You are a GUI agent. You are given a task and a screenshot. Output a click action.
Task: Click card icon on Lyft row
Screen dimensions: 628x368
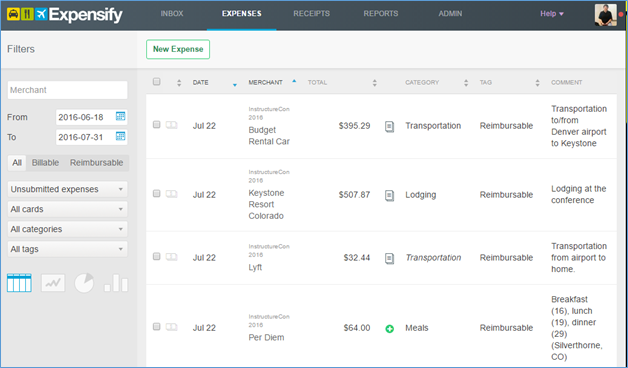point(171,257)
